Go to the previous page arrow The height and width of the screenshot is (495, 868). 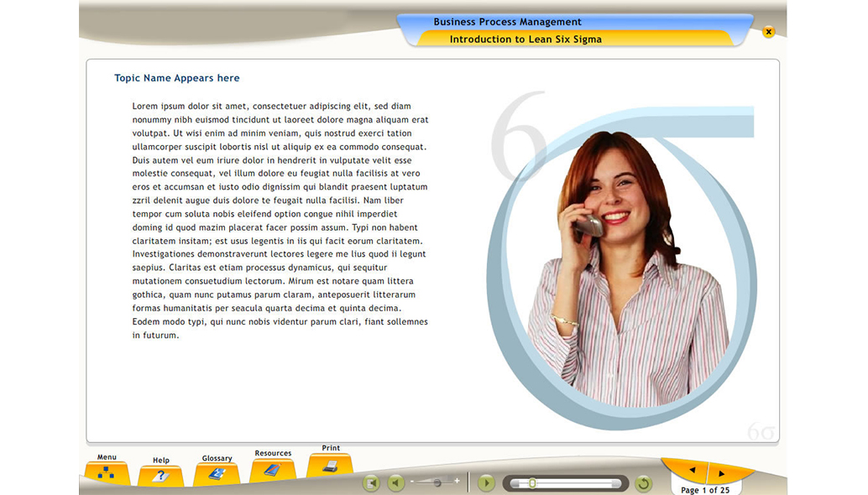(x=692, y=471)
